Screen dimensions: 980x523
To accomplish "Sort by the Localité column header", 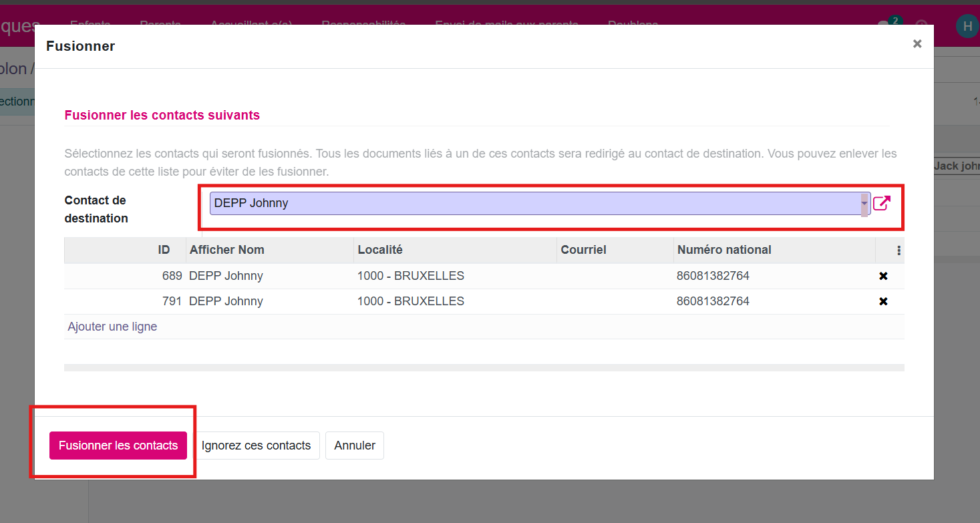I will (x=380, y=250).
